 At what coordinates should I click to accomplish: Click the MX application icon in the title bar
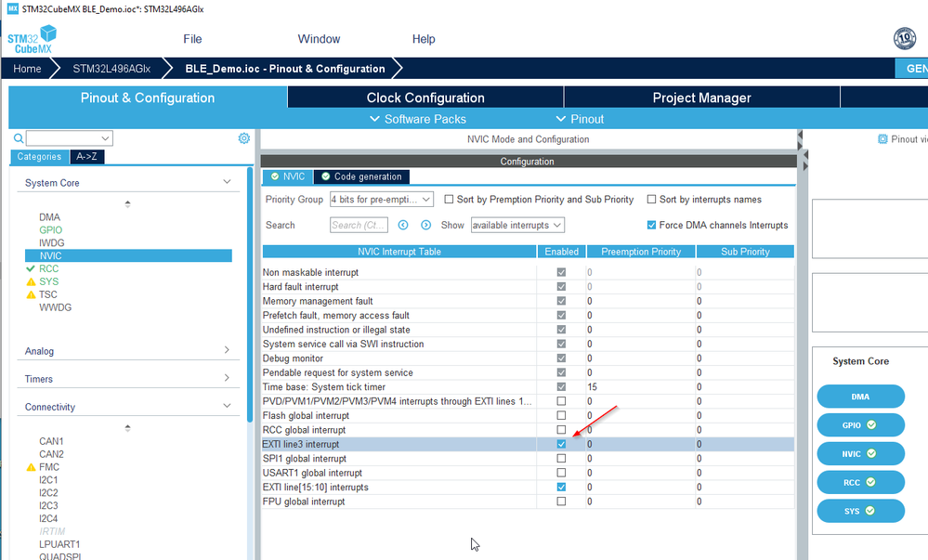[12, 9]
